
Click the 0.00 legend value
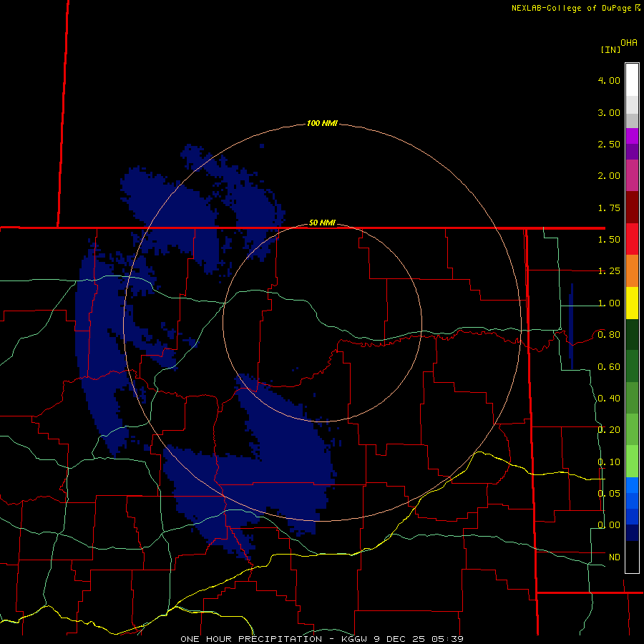point(609,525)
